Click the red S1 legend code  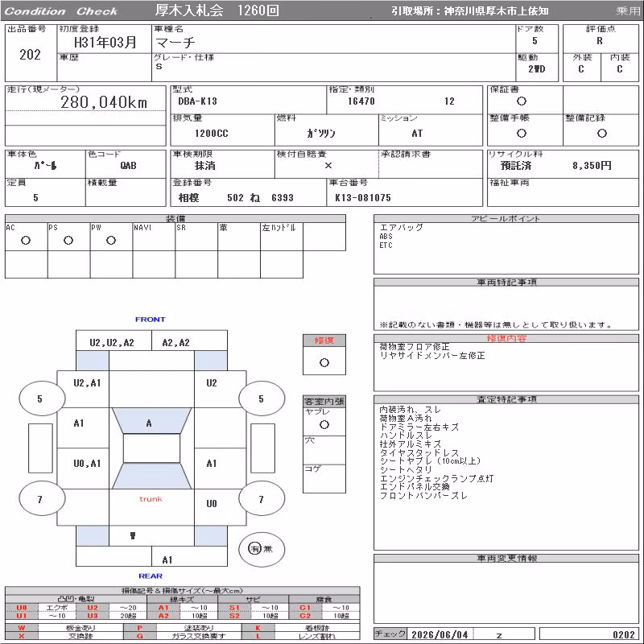click(234, 608)
